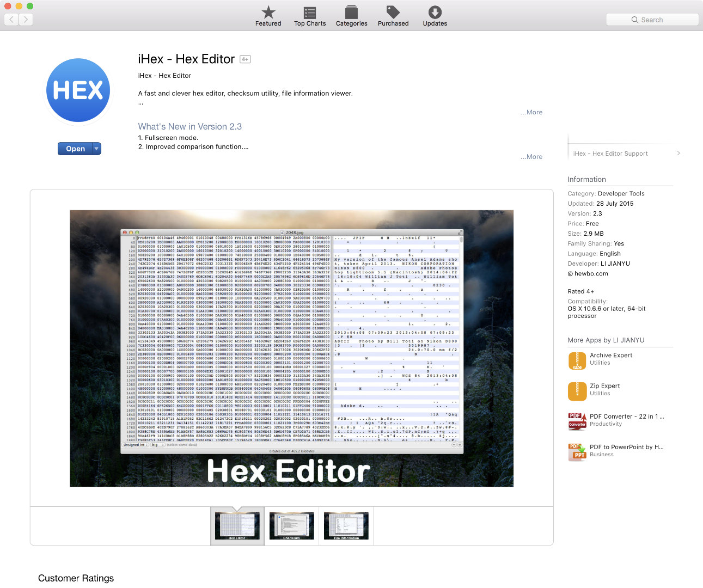Image resolution: width=703 pixels, height=588 pixels.
Task: Click the PDF Converter app icon
Action: tap(577, 421)
